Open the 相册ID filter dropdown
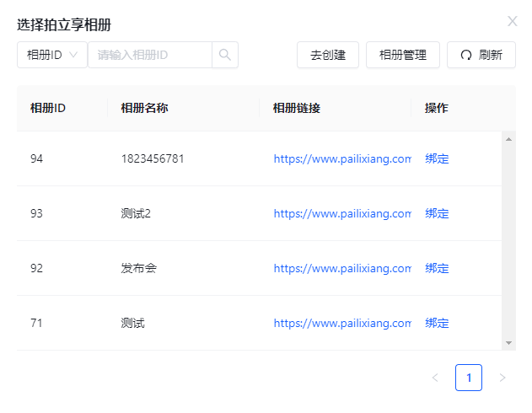The width and height of the screenshot is (532, 413). 52,55
